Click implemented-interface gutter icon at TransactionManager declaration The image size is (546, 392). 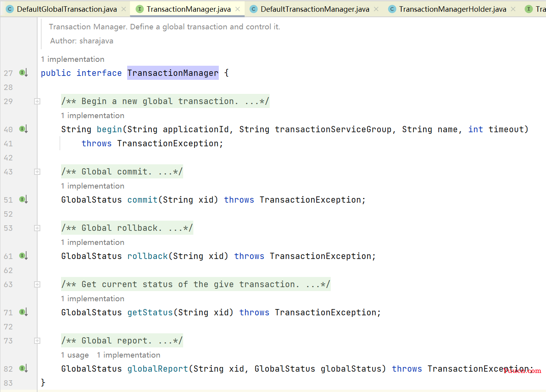(x=23, y=73)
